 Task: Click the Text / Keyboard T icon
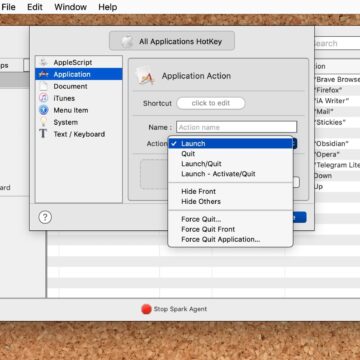43,134
